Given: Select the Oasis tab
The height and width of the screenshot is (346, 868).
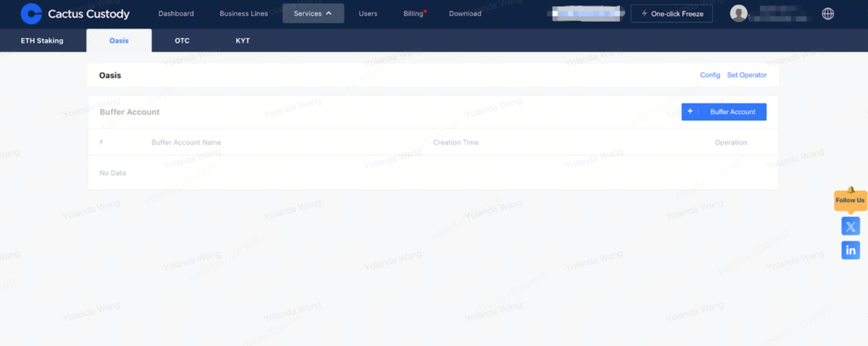Looking at the screenshot, I should coord(119,40).
